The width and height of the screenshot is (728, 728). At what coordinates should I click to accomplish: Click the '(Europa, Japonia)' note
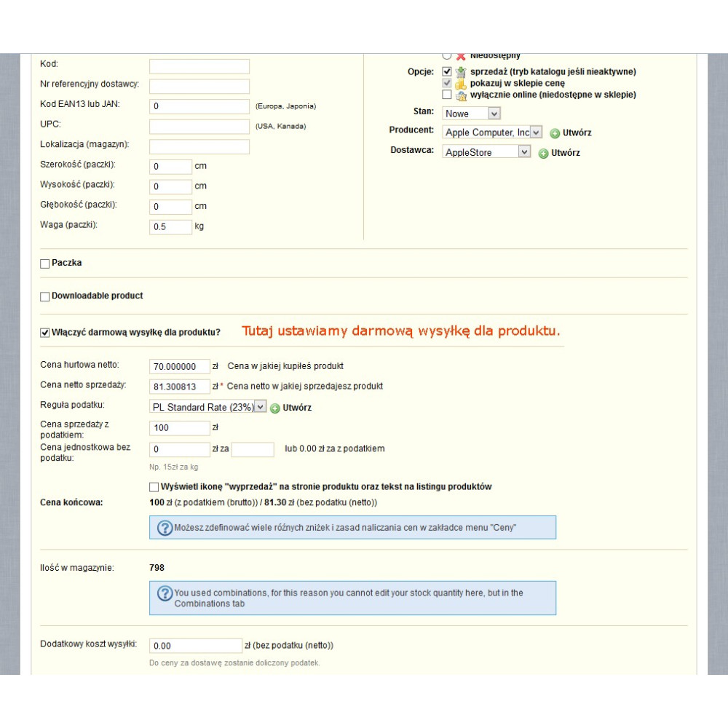(285, 106)
